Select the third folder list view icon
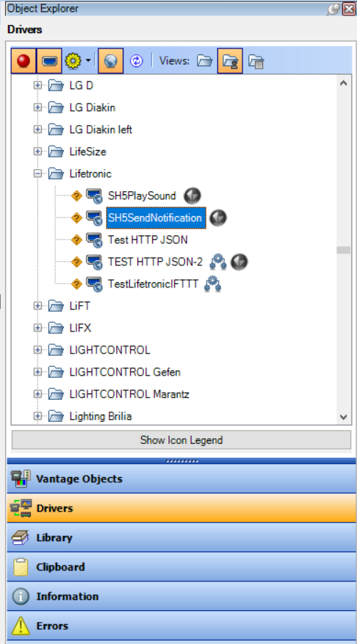This screenshot has height=644, width=357. point(256,61)
